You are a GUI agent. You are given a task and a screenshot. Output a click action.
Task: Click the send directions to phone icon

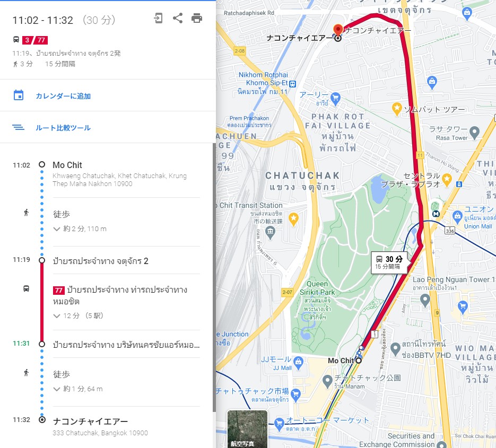tap(158, 18)
